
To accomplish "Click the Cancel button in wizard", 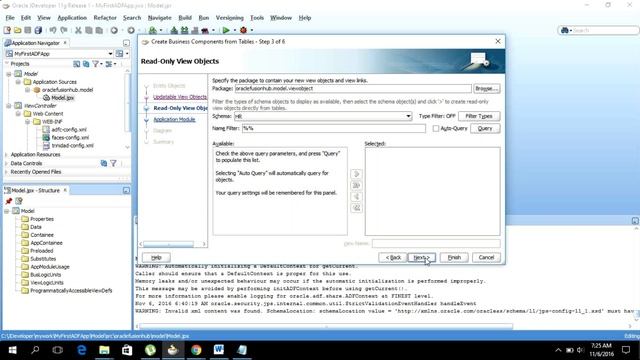I will 486,258.
